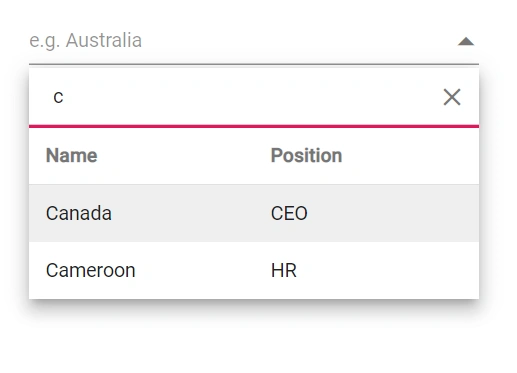Choose the Cameroon HR row
The width and height of the screenshot is (517, 373).
click(x=254, y=270)
